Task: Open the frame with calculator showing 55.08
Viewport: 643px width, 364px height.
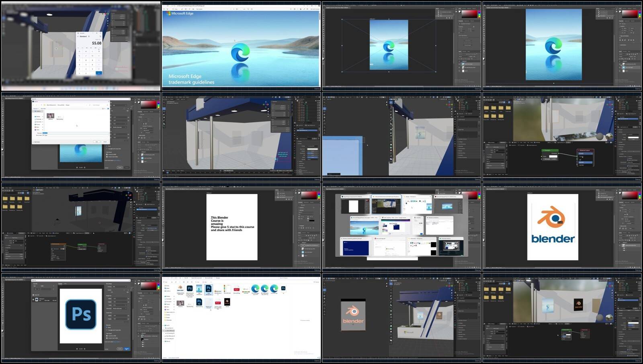Action: [81, 46]
